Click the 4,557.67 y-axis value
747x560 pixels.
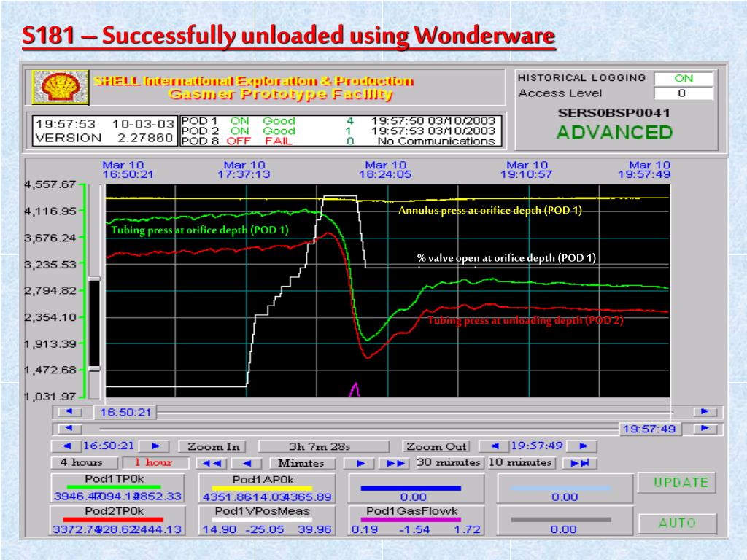click(x=50, y=184)
